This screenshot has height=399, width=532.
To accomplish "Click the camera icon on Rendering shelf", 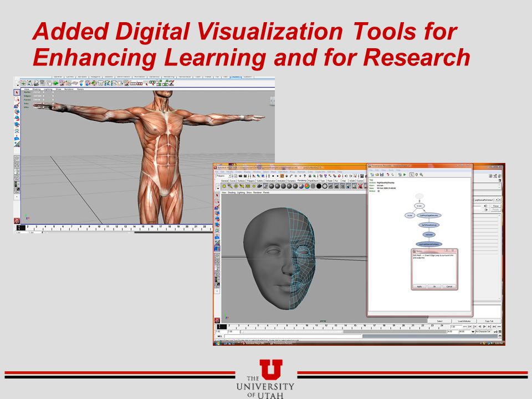I will (259, 186).
